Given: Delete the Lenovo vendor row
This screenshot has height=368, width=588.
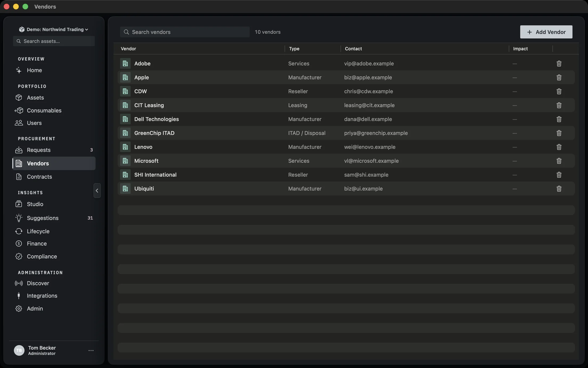Looking at the screenshot, I should tap(559, 147).
